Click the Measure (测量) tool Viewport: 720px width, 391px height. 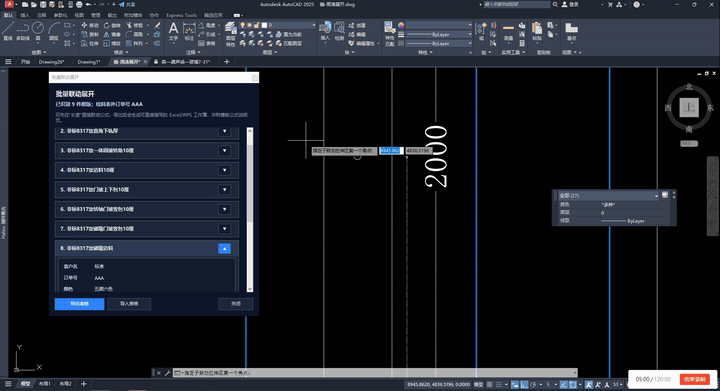click(x=508, y=32)
